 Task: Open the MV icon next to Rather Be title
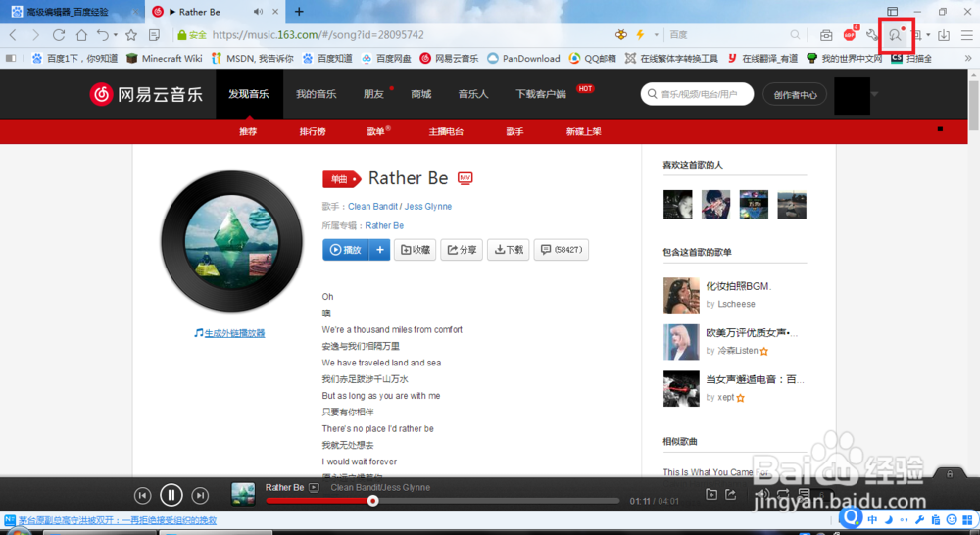[x=465, y=178]
